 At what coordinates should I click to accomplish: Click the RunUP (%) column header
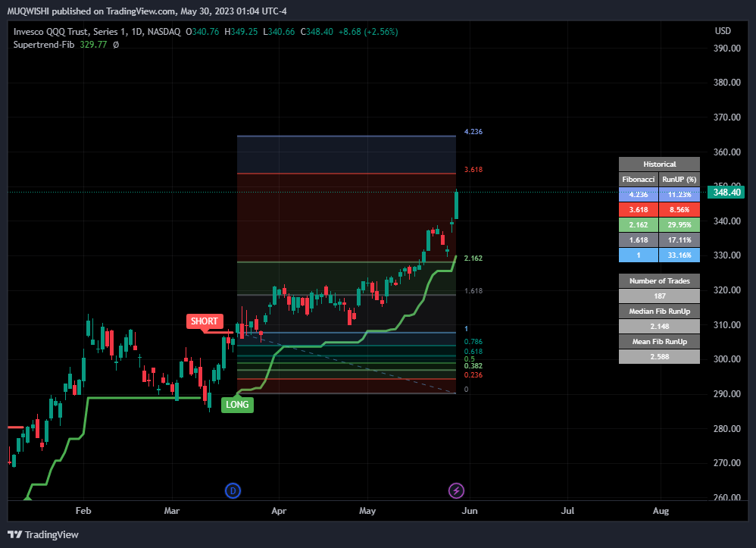tap(679, 180)
